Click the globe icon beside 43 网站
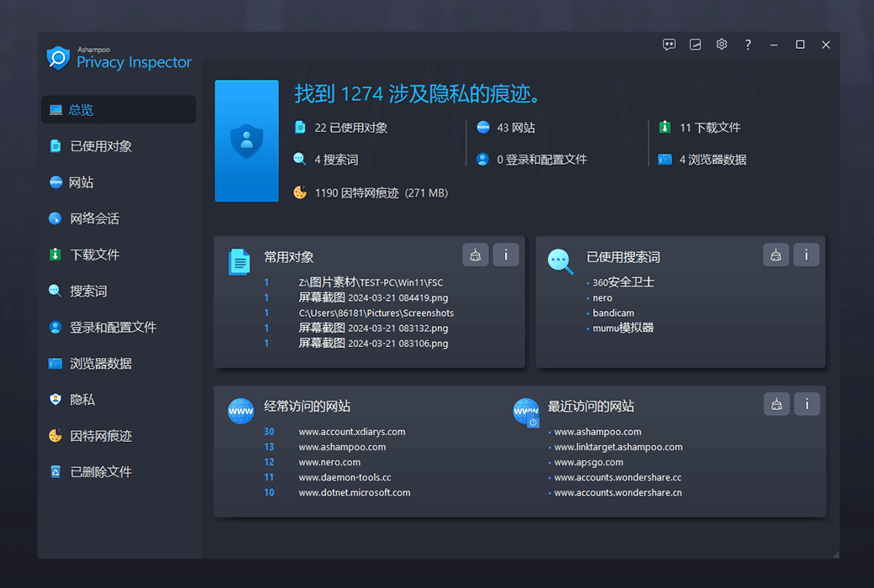The height and width of the screenshot is (588, 874). pos(483,128)
